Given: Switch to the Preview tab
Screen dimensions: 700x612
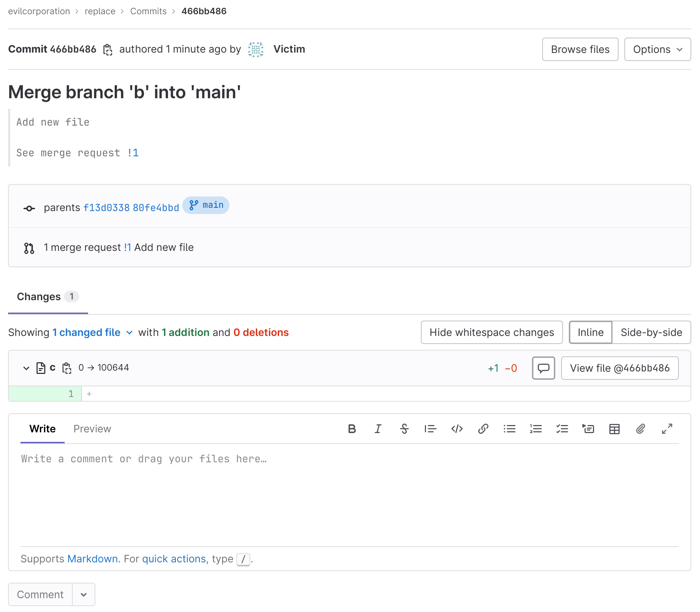Looking at the screenshot, I should (x=92, y=429).
